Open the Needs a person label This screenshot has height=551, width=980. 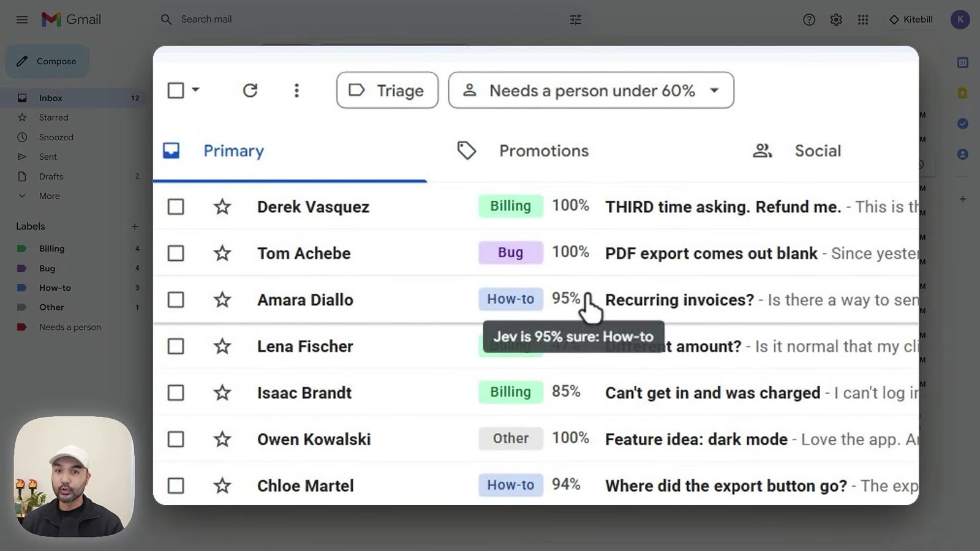point(70,327)
